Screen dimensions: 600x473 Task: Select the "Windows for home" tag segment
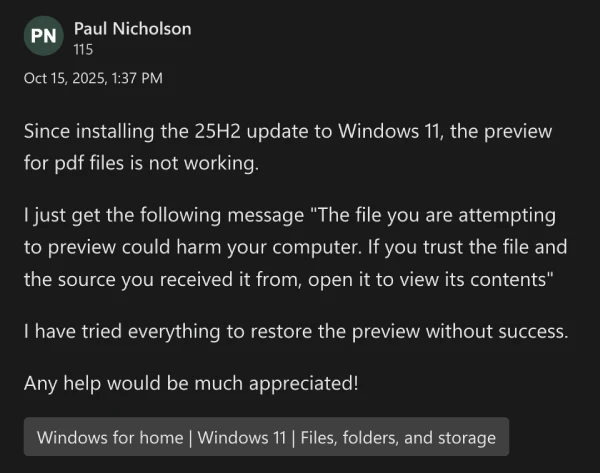pos(112,437)
